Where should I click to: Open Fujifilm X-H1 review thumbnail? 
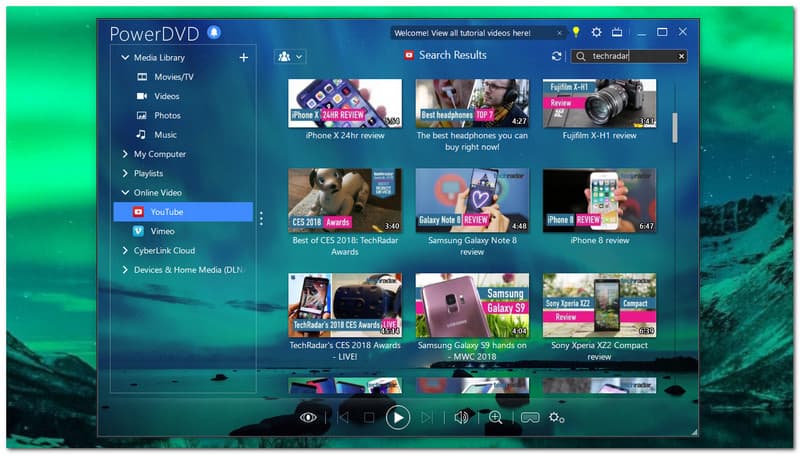[x=599, y=103]
